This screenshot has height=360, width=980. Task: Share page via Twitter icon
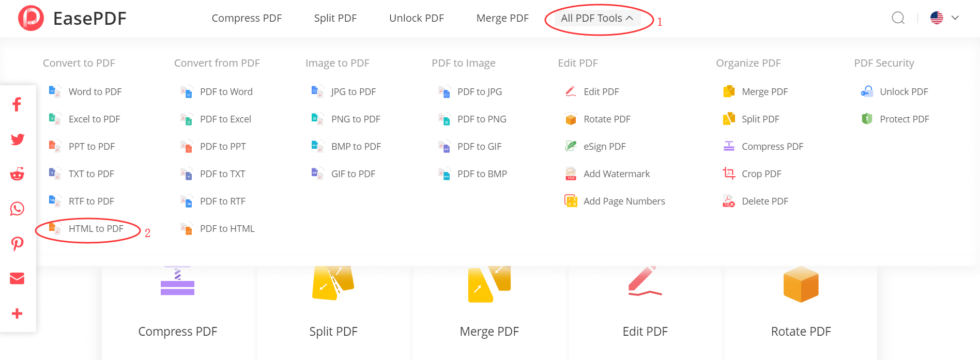point(17,139)
